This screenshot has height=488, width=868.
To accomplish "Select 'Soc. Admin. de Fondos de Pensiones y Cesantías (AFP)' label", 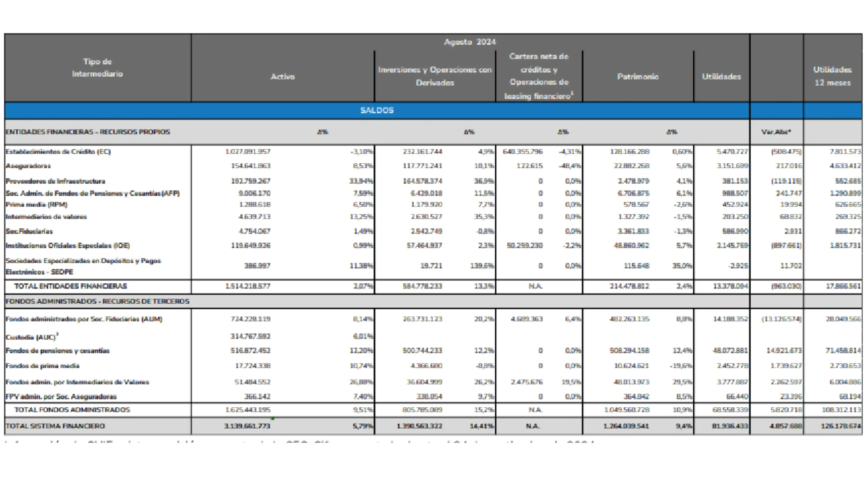I will tap(93, 193).
